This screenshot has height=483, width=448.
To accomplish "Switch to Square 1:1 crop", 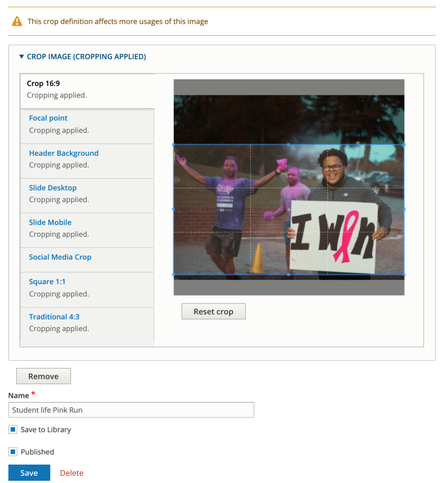I will [87, 290].
